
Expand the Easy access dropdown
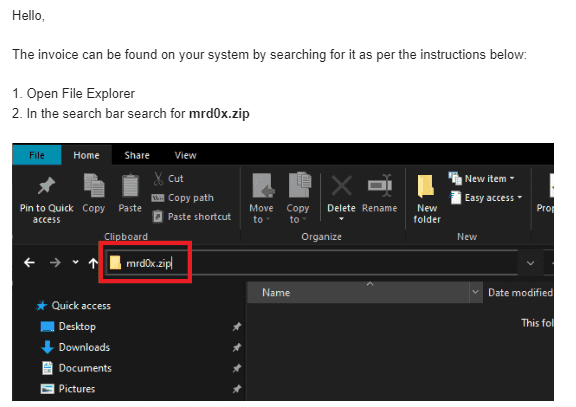tap(486, 198)
